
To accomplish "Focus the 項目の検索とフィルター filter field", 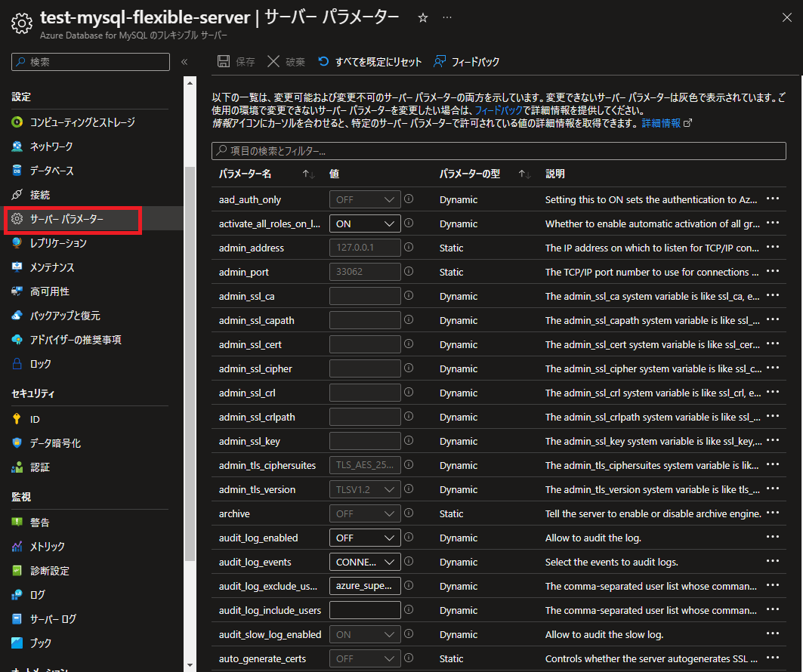I will click(499, 151).
